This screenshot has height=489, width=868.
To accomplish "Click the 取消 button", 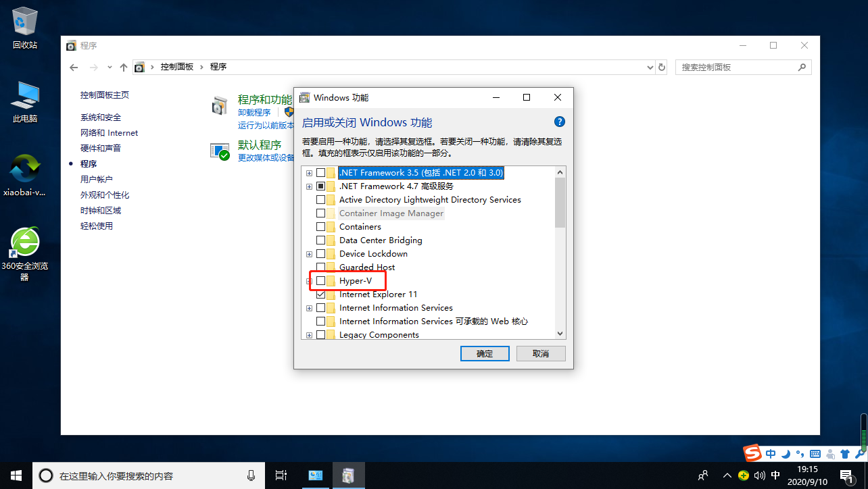I will (541, 354).
